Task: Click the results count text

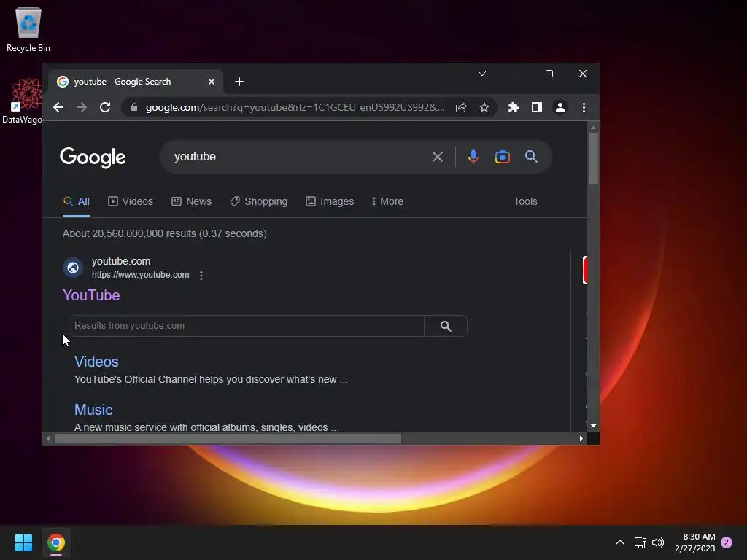Action: point(165,233)
